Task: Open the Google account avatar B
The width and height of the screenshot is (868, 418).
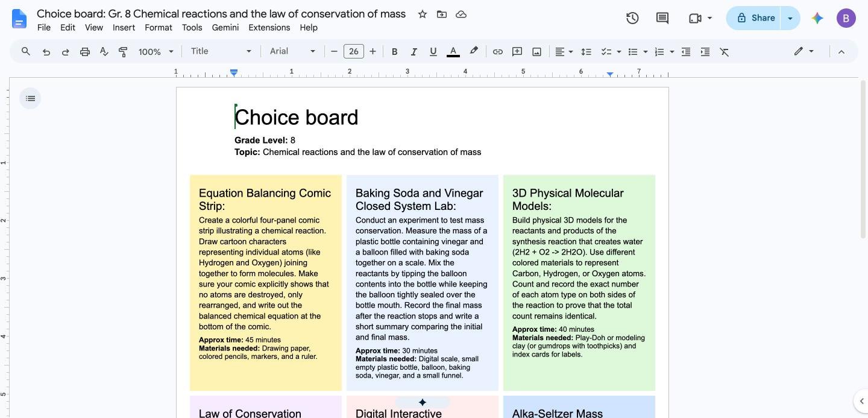Action: (846, 18)
